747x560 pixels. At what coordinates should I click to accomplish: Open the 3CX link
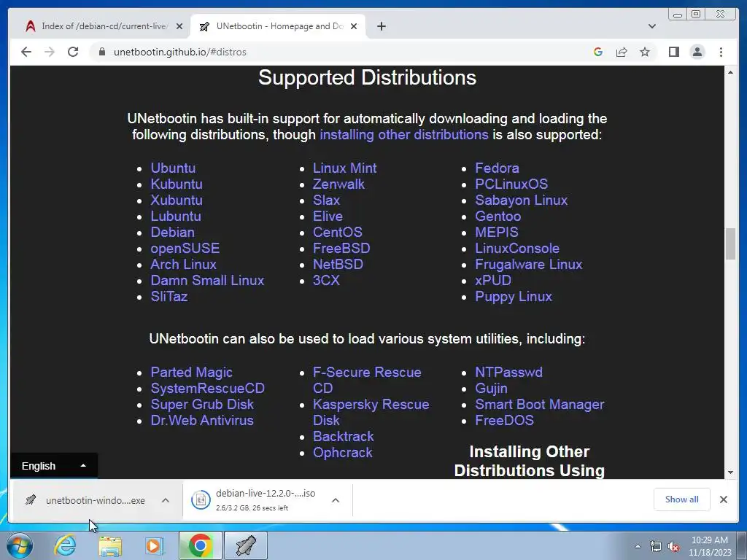326,281
